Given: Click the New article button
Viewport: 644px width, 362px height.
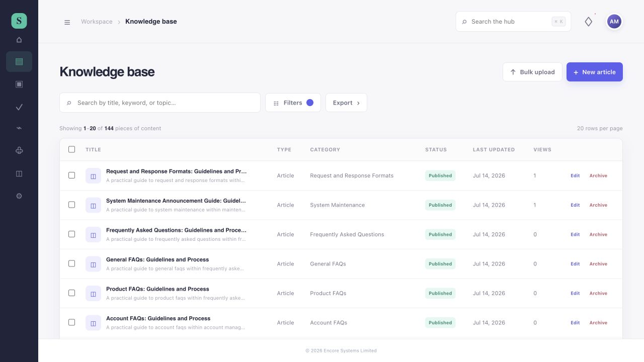Looking at the screenshot, I should point(595,72).
